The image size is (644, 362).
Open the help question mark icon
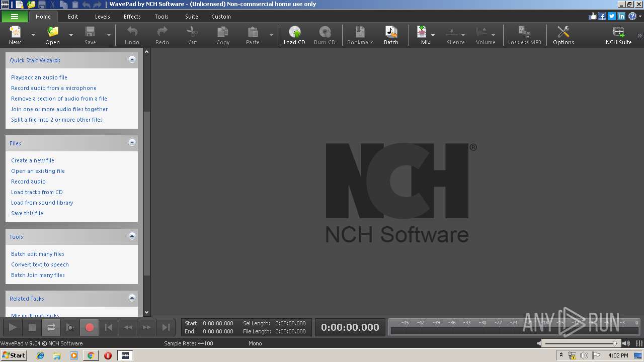pos(632,16)
